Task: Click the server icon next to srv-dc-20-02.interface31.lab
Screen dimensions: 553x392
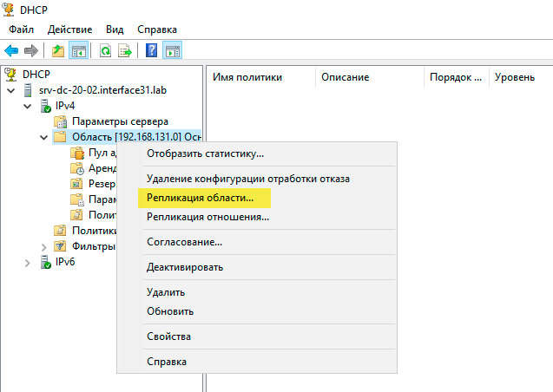Action: point(28,90)
